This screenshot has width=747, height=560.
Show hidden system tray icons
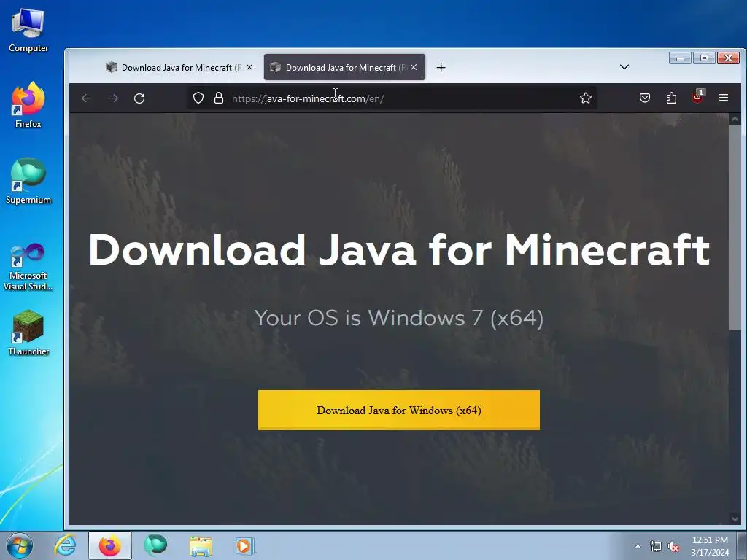click(x=638, y=546)
